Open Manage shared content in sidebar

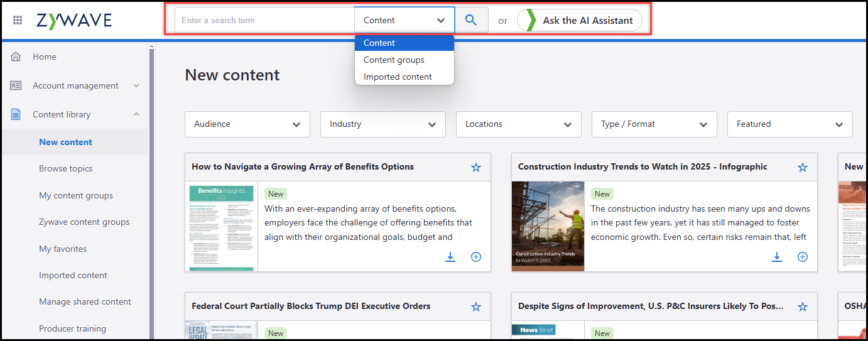85,301
